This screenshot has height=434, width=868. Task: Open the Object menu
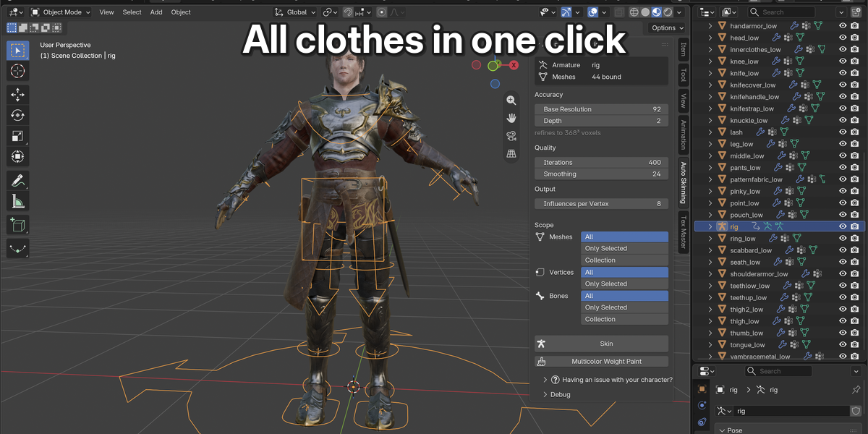click(x=181, y=12)
